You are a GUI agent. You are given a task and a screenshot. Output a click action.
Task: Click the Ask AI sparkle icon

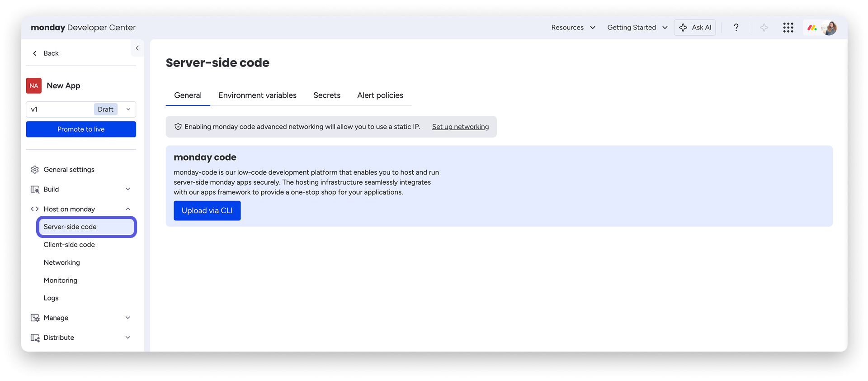click(683, 28)
